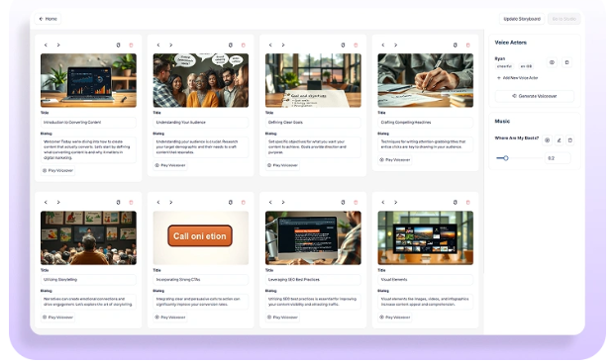Delete the Leveraging SEO Best Practices scene
This screenshot has height=364, width=613.
click(356, 203)
